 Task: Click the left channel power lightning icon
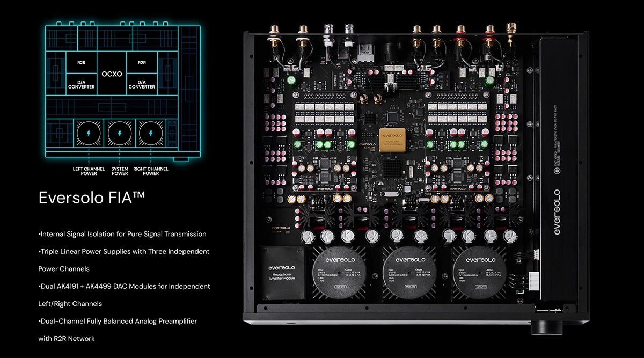89,133
